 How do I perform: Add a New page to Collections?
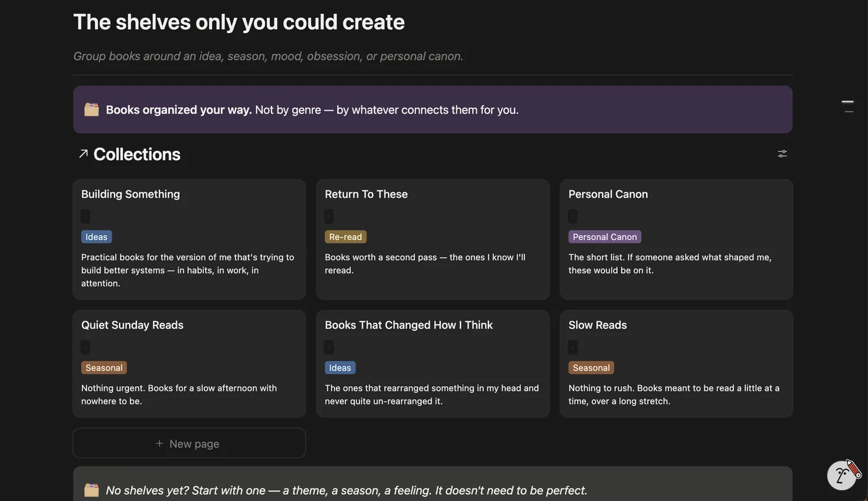pos(189,443)
